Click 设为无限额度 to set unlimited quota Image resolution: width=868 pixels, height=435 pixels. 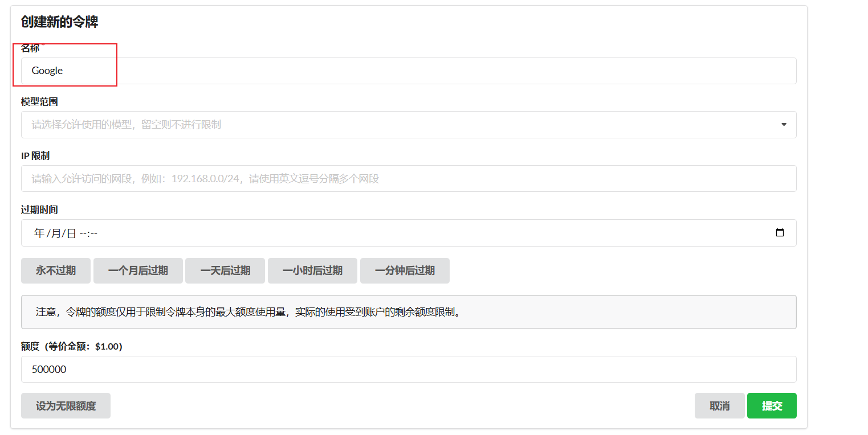tap(66, 405)
